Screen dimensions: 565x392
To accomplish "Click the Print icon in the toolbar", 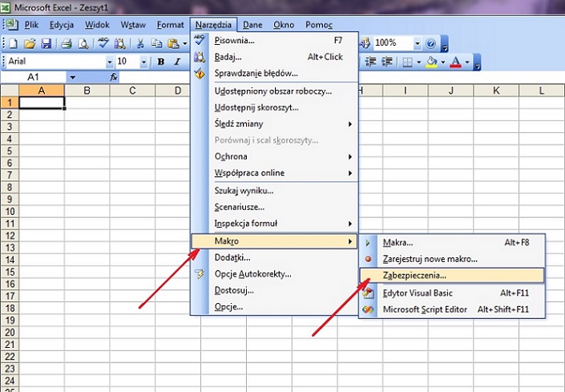I will (x=67, y=43).
